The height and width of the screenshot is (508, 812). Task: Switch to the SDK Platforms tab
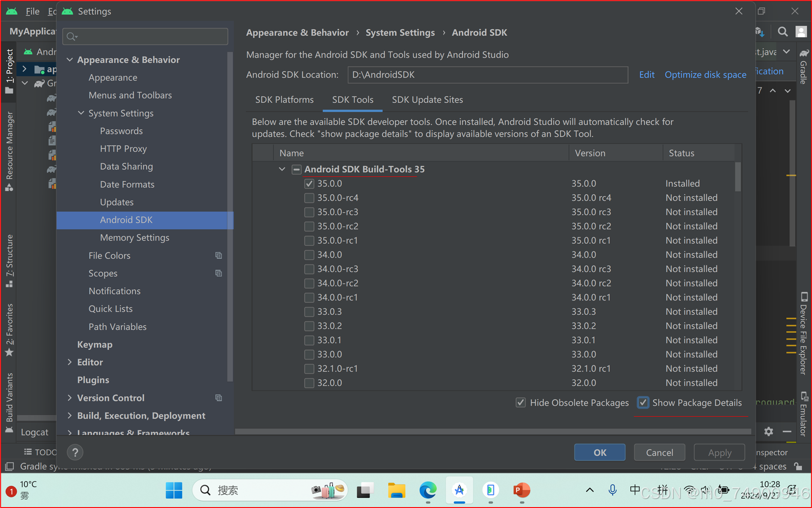coord(284,99)
